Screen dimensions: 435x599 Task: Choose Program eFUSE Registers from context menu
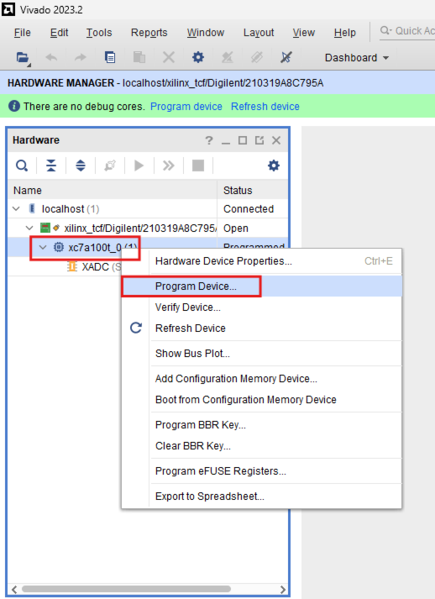coord(262,471)
